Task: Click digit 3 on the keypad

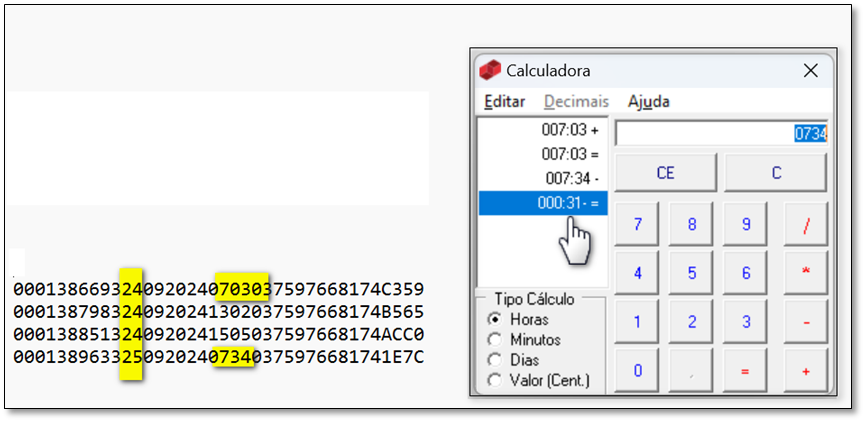Action: [746, 322]
